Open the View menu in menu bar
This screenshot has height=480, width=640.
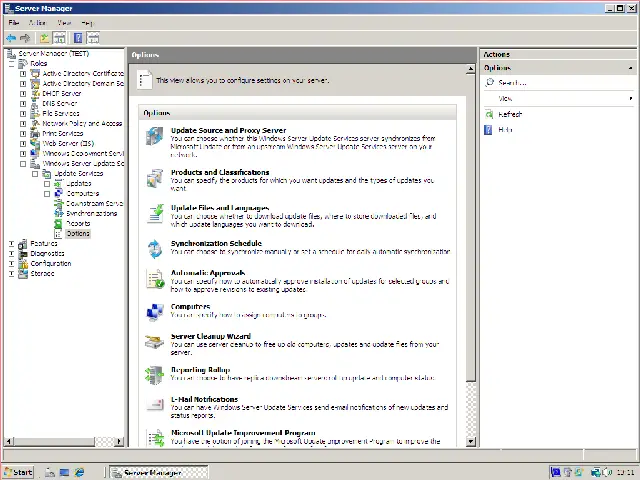[x=64, y=22]
